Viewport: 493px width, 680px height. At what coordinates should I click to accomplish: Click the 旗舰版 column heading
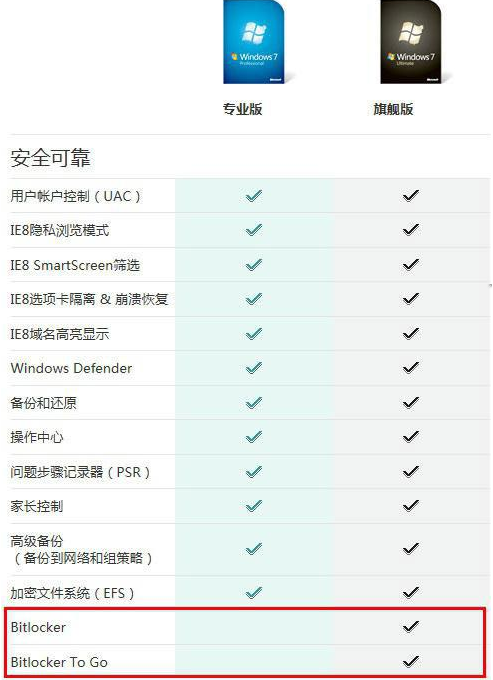point(393,109)
